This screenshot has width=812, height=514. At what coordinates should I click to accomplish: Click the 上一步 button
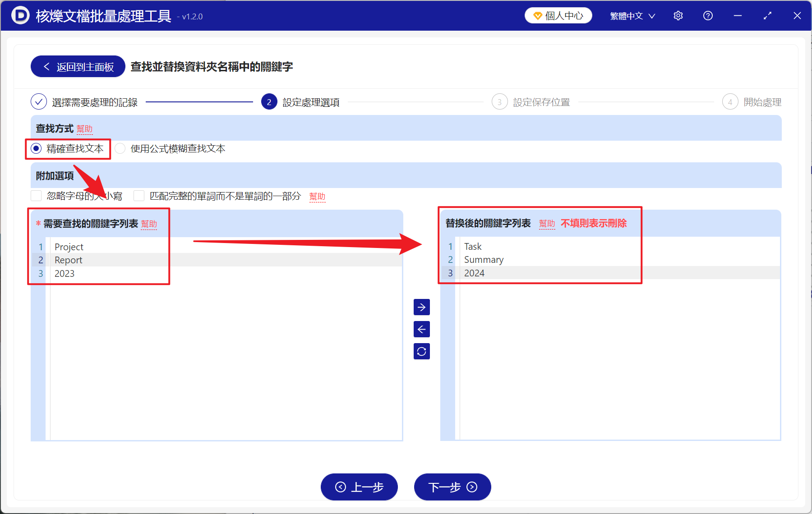click(x=359, y=487)
